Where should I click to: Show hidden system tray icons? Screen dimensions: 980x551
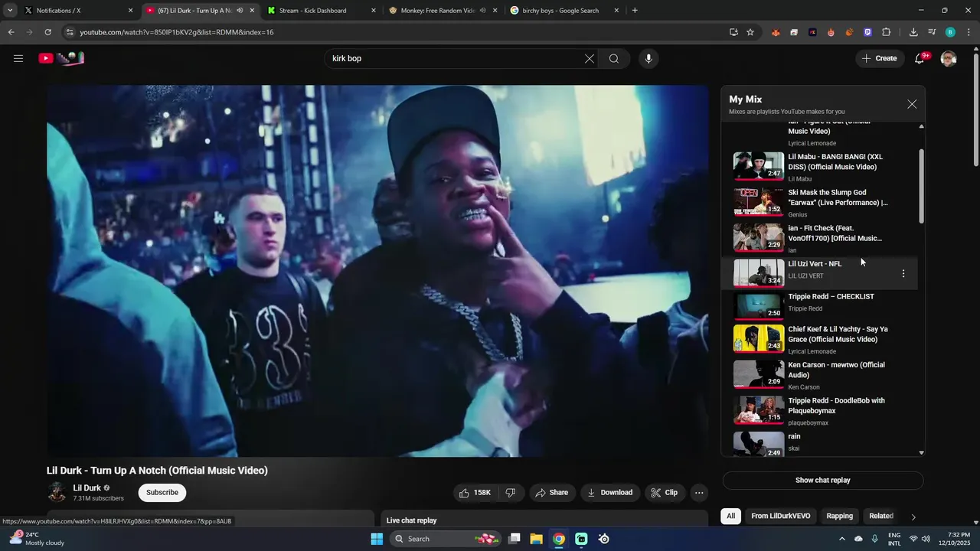[842, 539]
